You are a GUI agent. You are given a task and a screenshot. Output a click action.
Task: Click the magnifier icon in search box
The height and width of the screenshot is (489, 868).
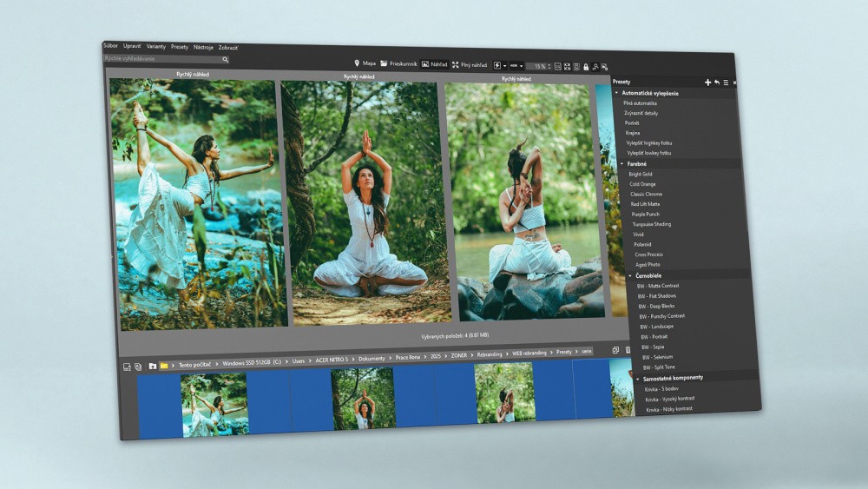coord(225,60)
